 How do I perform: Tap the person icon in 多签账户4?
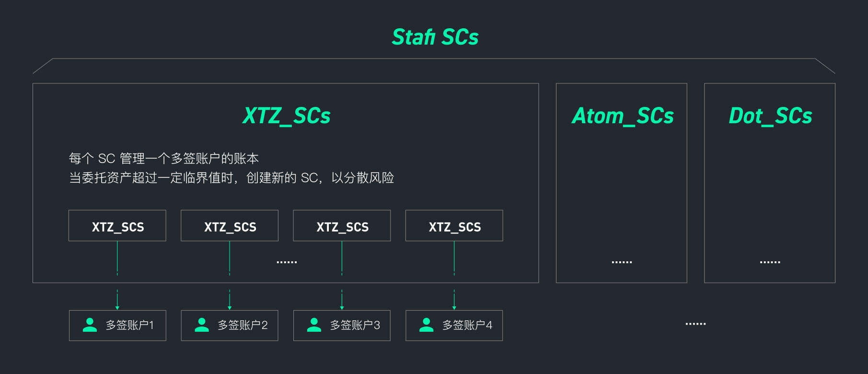pyautogui.click(x=426, y=325)
